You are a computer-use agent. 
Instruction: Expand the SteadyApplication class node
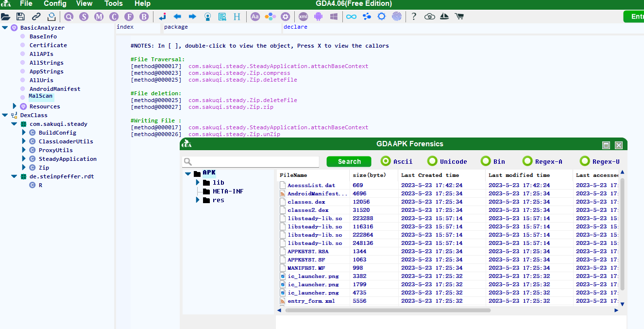coord(24,159)
